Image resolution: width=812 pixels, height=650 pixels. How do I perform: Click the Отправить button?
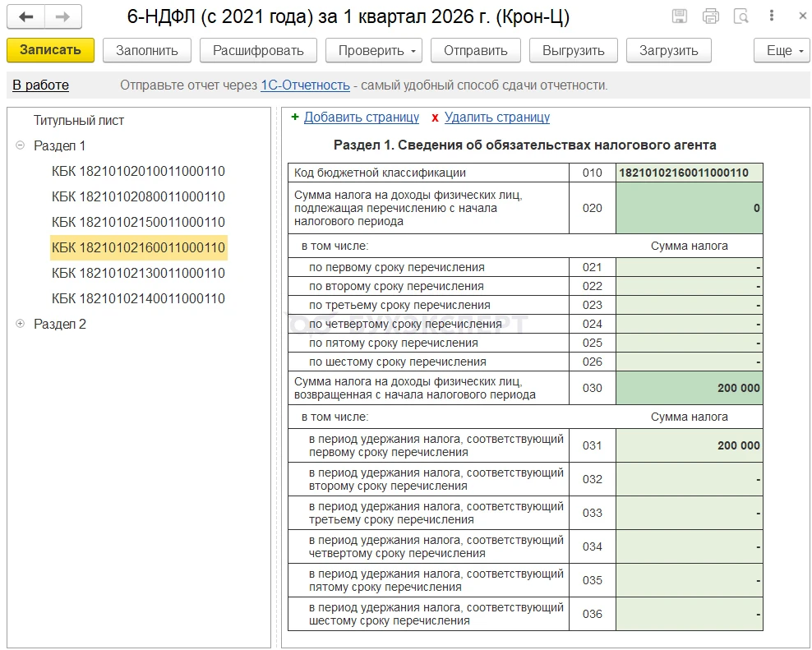pos(475,50)
